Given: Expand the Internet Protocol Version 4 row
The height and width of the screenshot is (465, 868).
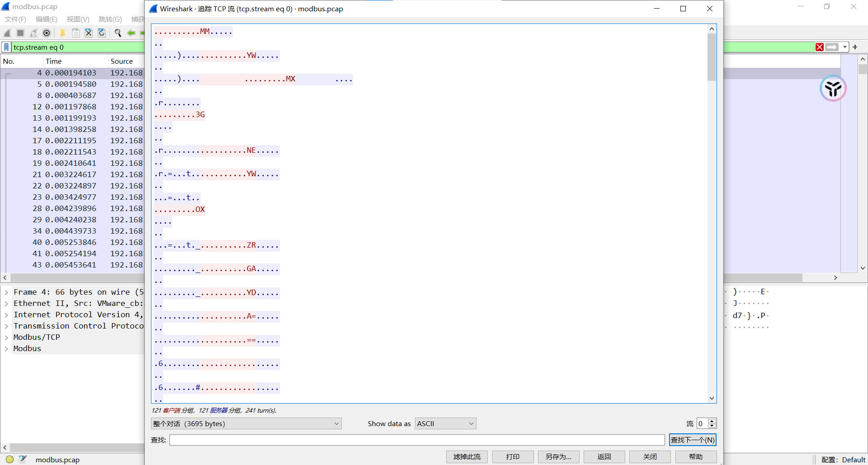Looking at the screenshot, I should (x=6, y=315).
